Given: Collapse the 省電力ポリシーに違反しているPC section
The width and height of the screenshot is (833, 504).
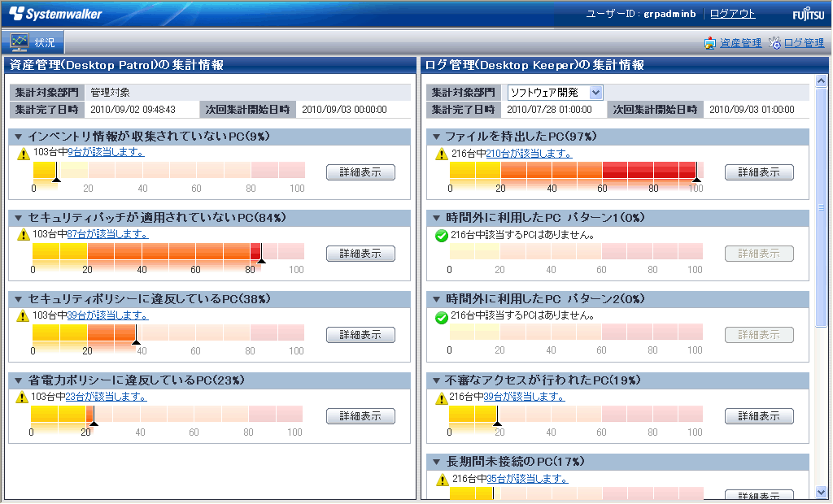Looking at the screenshot, I should tap(19, 380).
